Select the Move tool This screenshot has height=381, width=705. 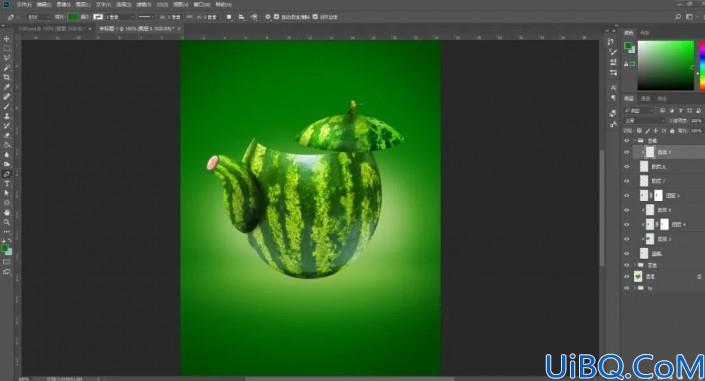[6, 39]
